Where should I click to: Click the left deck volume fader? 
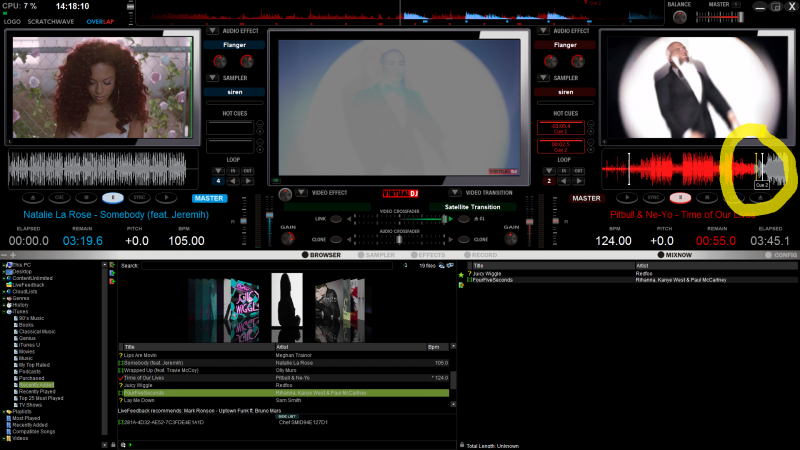click(x=270, y=216)
